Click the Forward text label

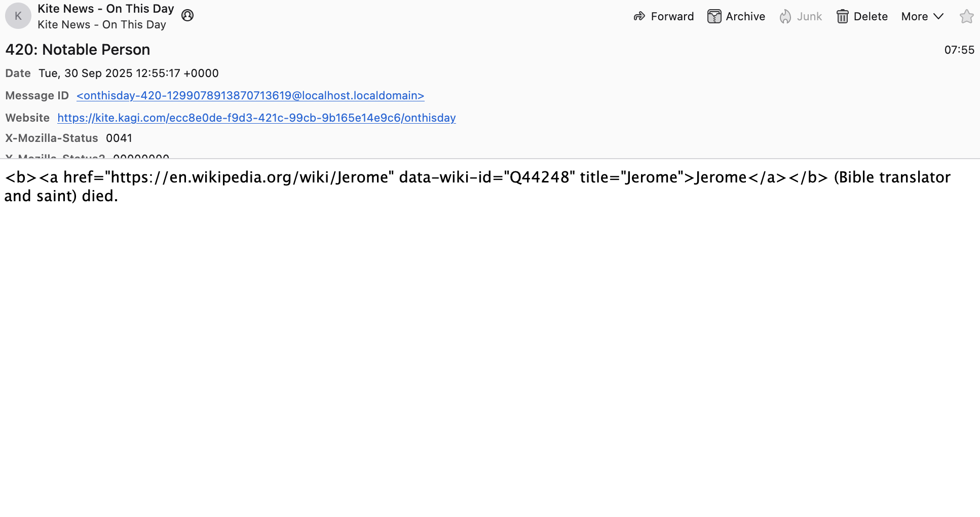click(672, 16)
